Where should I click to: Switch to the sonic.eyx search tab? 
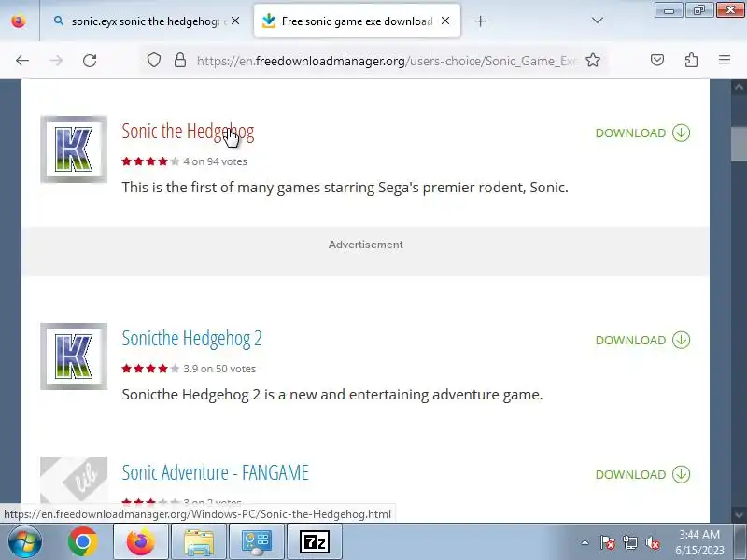[146, 21]
